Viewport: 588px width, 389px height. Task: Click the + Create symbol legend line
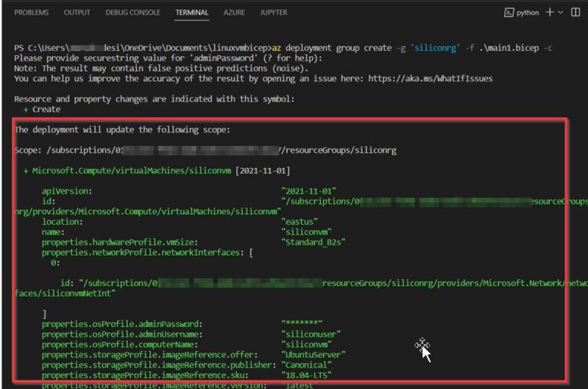click(42, 109)
